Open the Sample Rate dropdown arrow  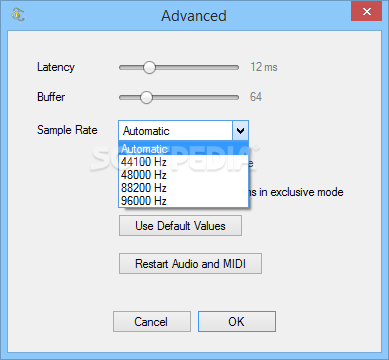(x=240, y=130)
